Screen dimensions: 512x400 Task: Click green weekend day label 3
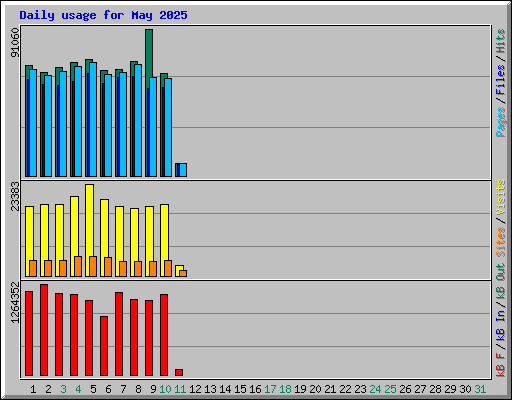(x=63, y=389)
